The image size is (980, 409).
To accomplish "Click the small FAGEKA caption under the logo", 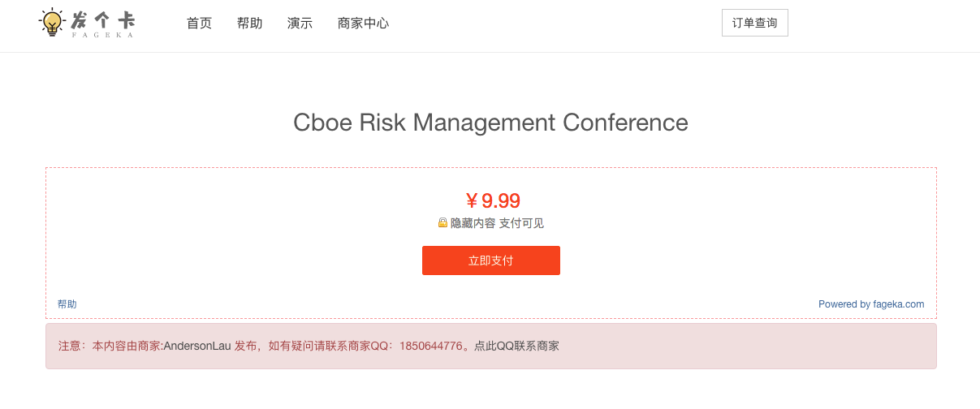I will click(x=102, y=35).
